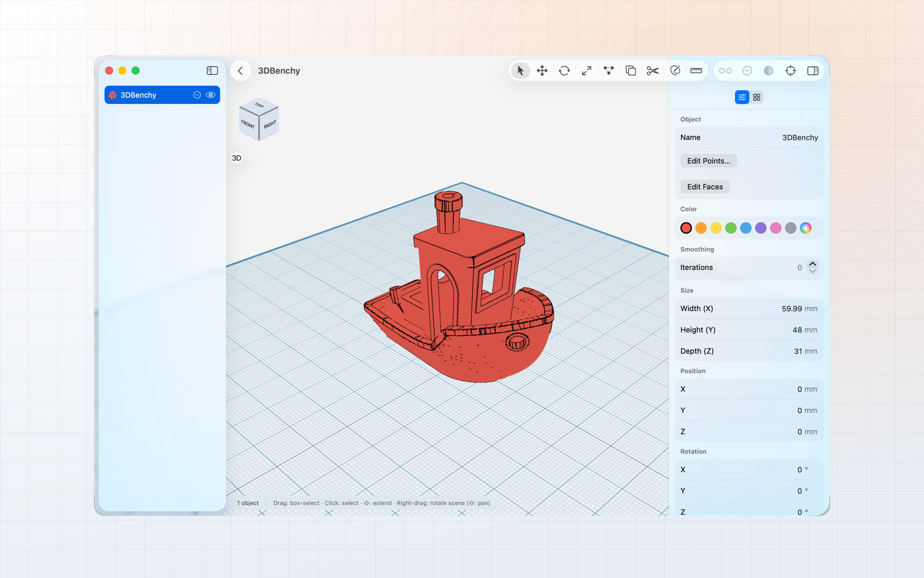Edit the Position Z value

tap(799, 432)
